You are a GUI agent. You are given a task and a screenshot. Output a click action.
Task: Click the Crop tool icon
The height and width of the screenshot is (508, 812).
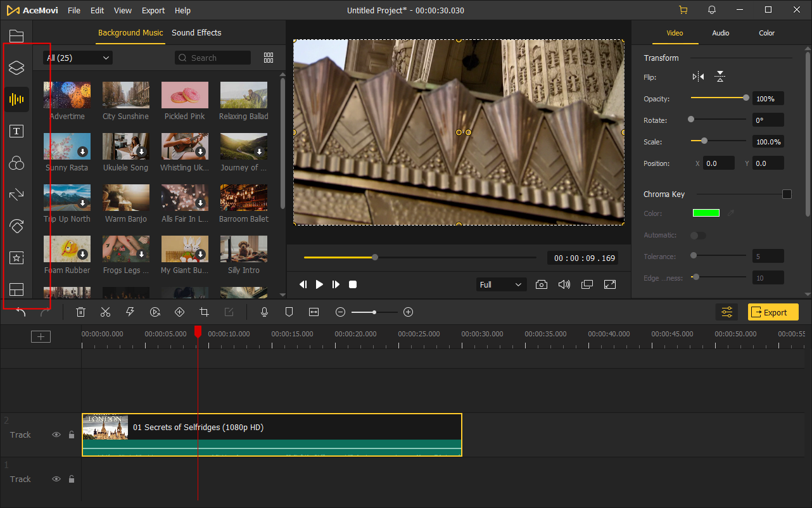(204, 312)
